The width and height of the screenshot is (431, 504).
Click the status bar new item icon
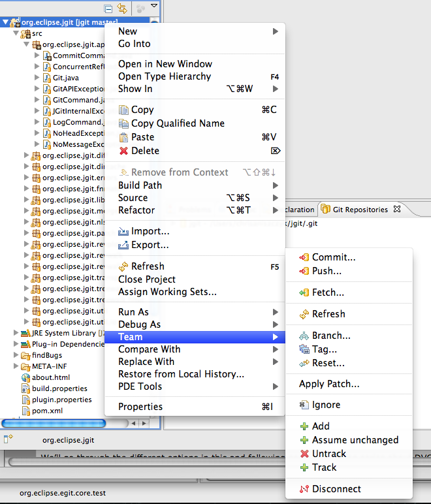click(8, 439)
